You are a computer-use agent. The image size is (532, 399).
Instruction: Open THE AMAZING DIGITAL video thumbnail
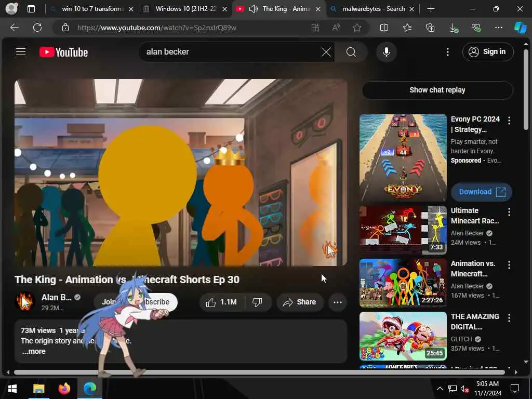403,336
